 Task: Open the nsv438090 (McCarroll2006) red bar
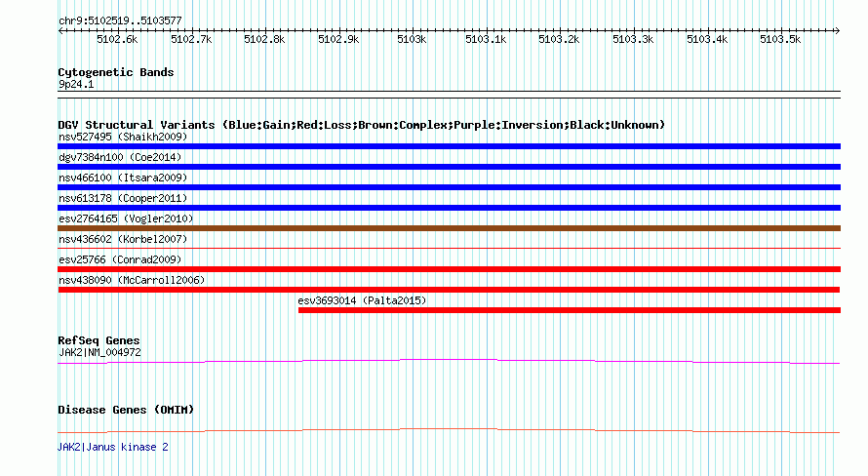coord(449,290)
